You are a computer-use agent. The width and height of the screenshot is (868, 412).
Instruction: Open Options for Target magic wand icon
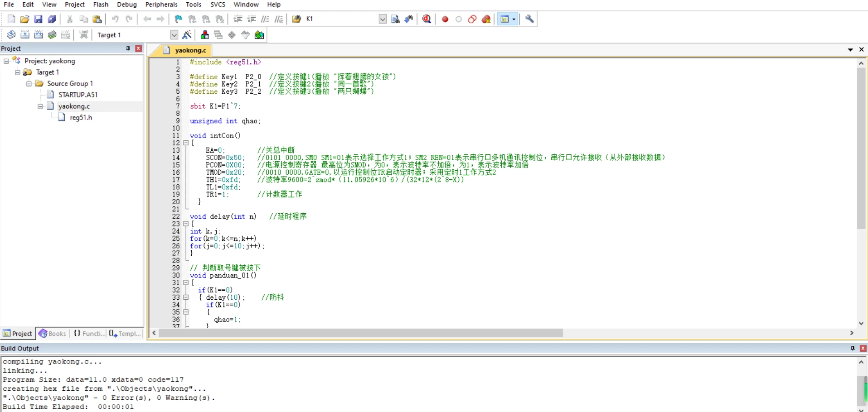coord(187,35)
